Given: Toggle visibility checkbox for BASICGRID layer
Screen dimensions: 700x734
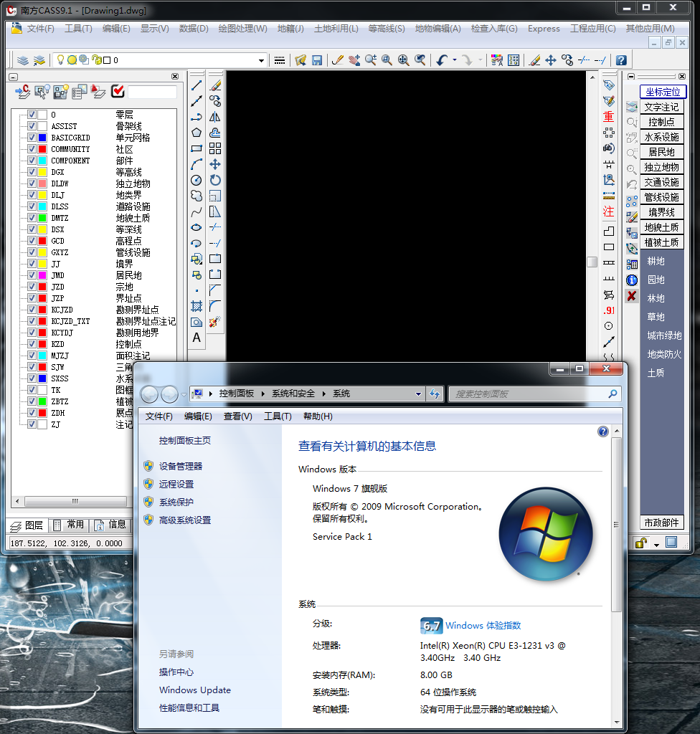Looking at the screenshot, I should point(32,138).
